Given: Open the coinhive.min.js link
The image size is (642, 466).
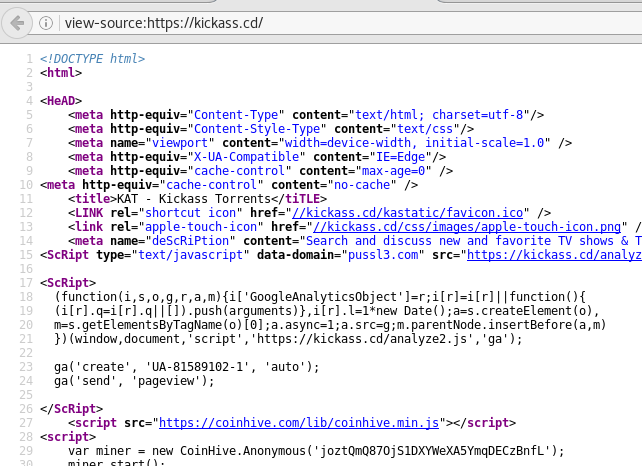Looking at the screenshot, I should (299, 423).
